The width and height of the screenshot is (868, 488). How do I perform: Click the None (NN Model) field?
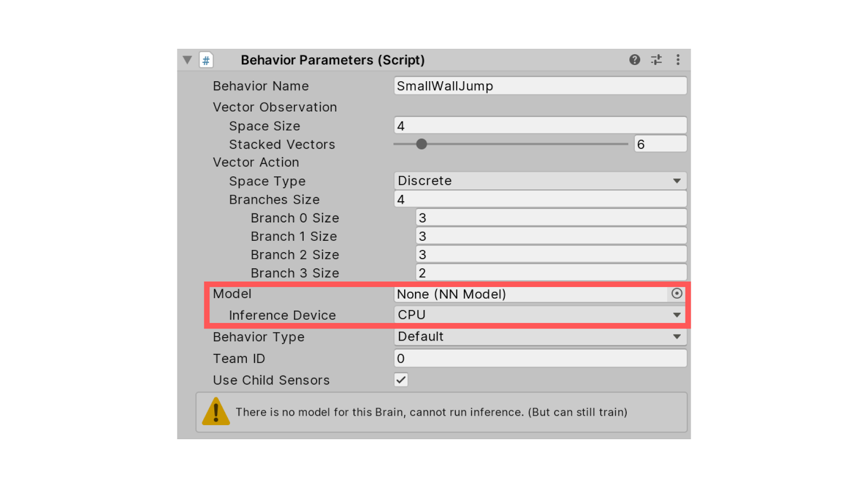click(x=531, y=294)
